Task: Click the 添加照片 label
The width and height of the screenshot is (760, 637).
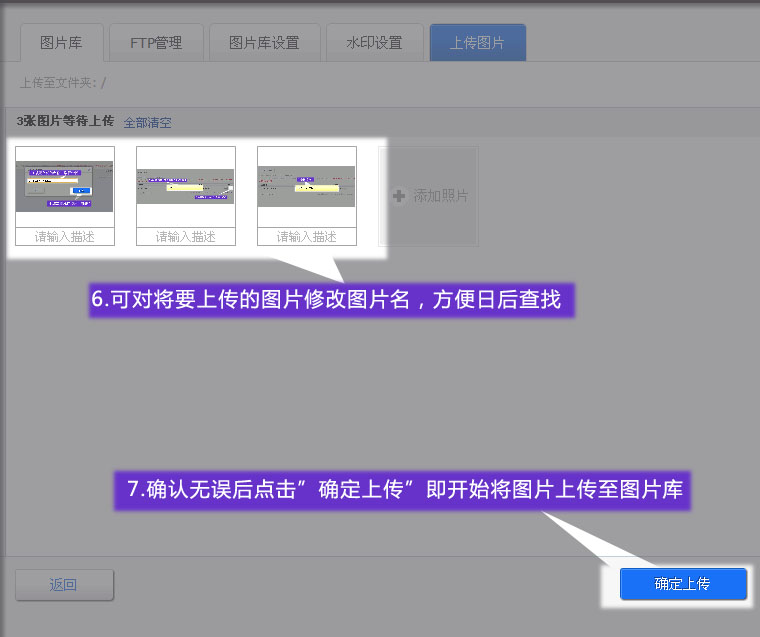Action: click(x=441, y=196)
